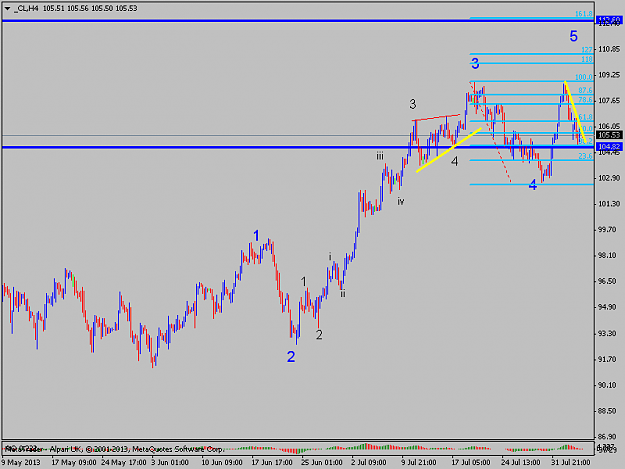Click the 24 Jul 13:00 time label
The image size is (625, 469).
(521, 462)
